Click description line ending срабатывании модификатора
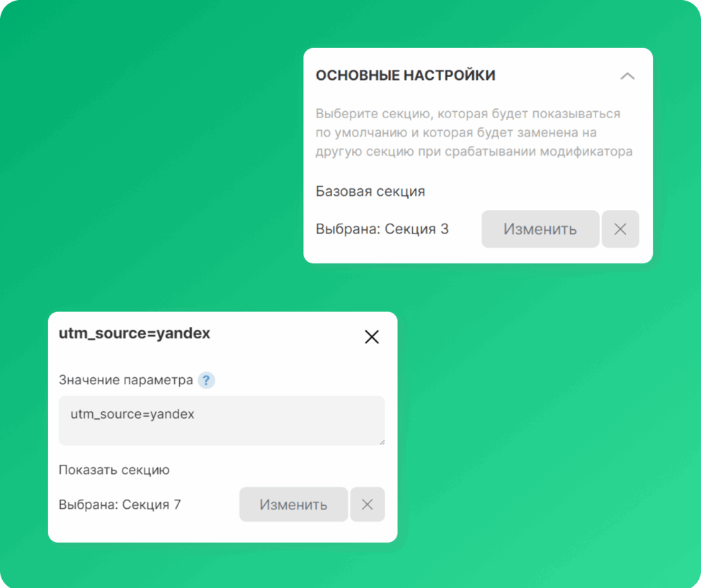The height and width of the screenshot is (588, 701). (474, 151)
